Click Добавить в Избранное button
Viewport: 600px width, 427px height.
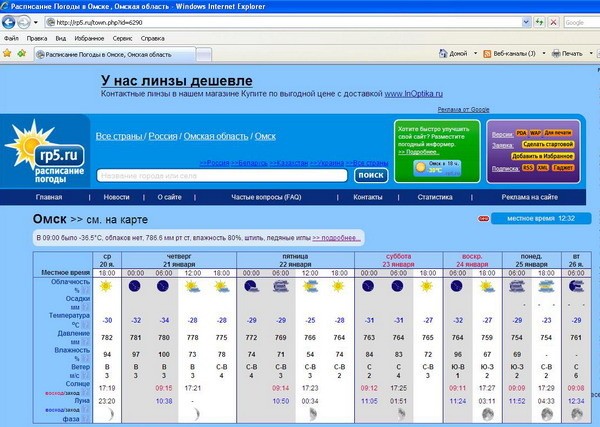point(543,156)
